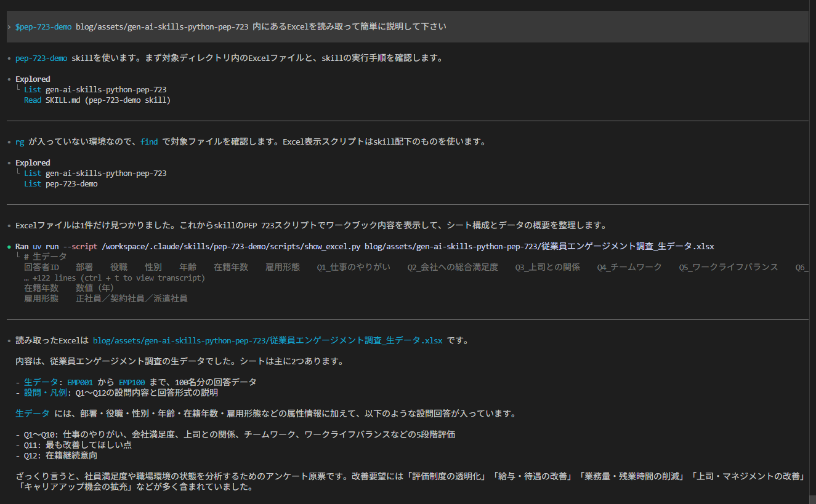816x504 pixels.
Task: Click the show_excel.py script path
Action: click(231, 246)
